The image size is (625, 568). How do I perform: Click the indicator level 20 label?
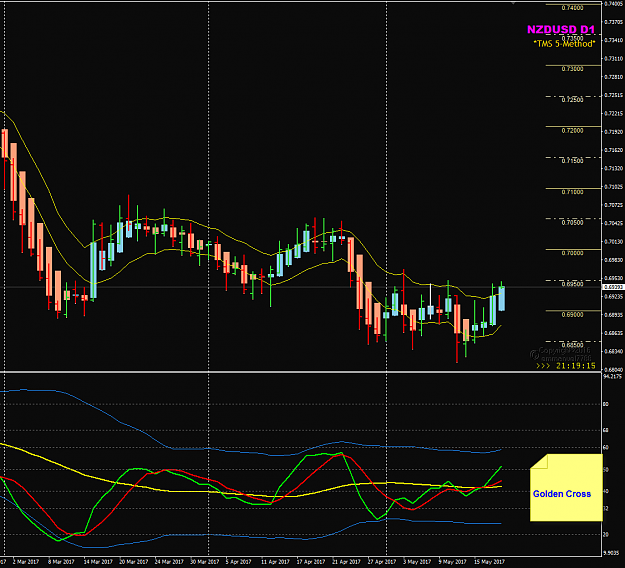[x=606, y=535]
